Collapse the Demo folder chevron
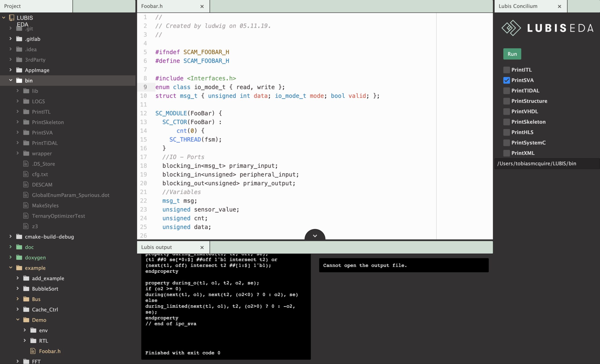Viewport: 600px width, 364px height. pyautogui.click(x=18, y=319)
